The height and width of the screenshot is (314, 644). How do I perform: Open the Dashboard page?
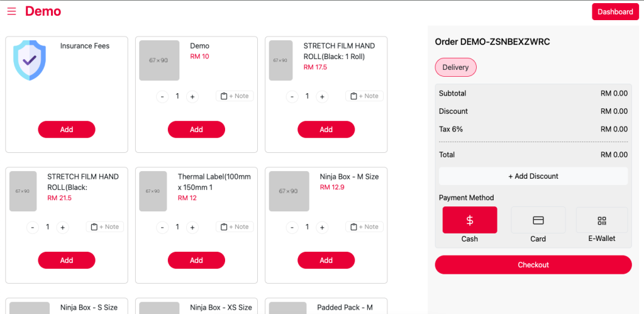point(615,11)
